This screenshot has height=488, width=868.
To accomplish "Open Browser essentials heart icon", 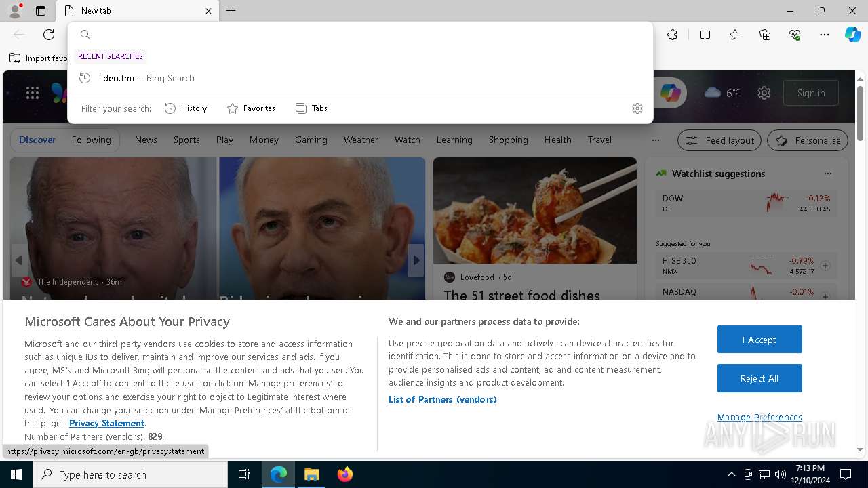I will 795,35.
